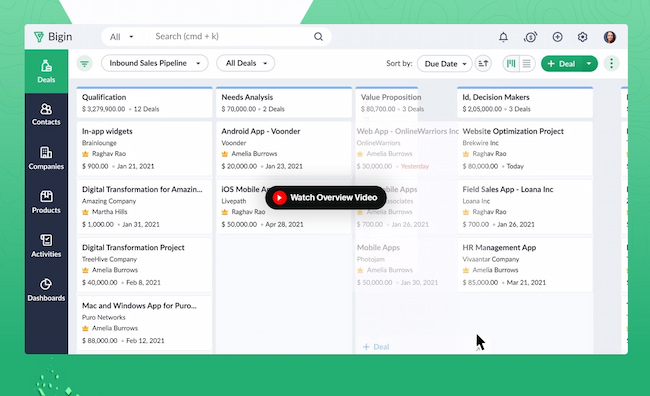Click the $ 85,000.00 amount
Screen dimensions: 650x396
[480, 282]
